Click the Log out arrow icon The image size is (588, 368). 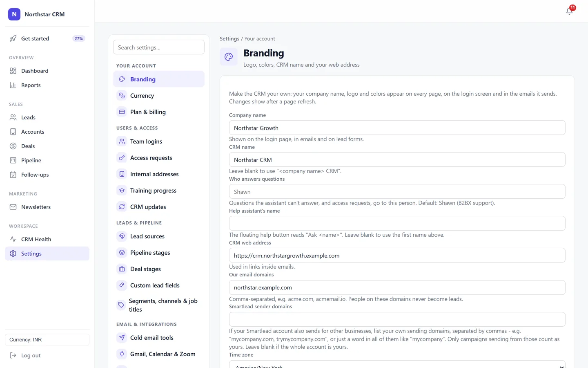pyautogui.click(x=13, y=355)
